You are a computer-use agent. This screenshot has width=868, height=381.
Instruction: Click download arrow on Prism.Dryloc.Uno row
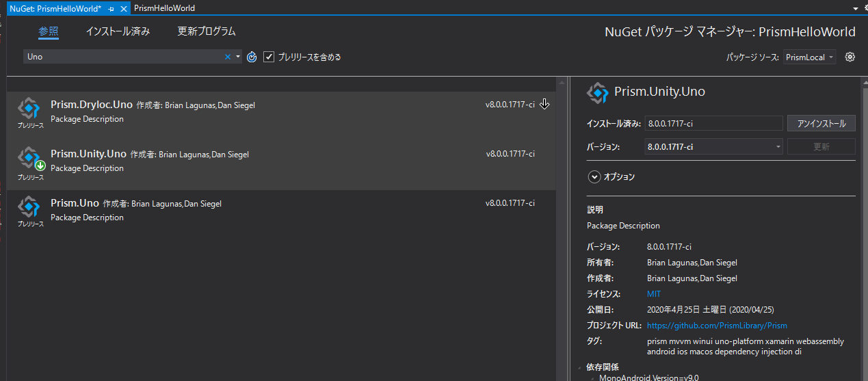(x=544, y=104)
